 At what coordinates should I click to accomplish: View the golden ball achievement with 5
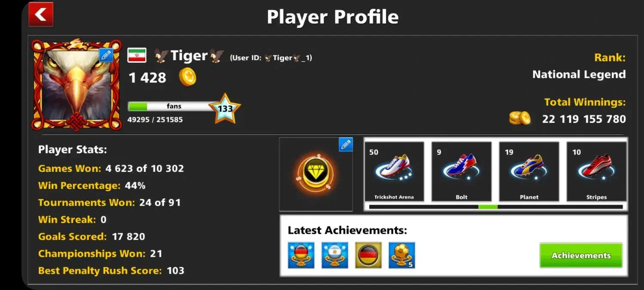point(402,255)
